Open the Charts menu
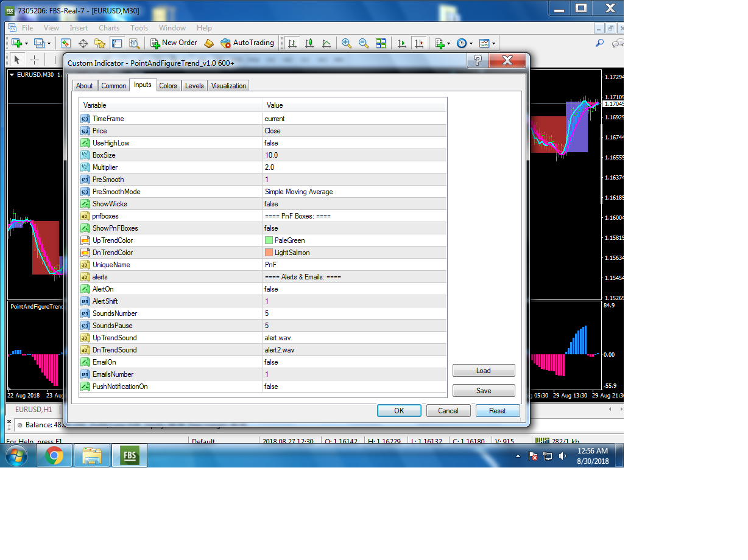748x560 pixels. tap(109, 28)
